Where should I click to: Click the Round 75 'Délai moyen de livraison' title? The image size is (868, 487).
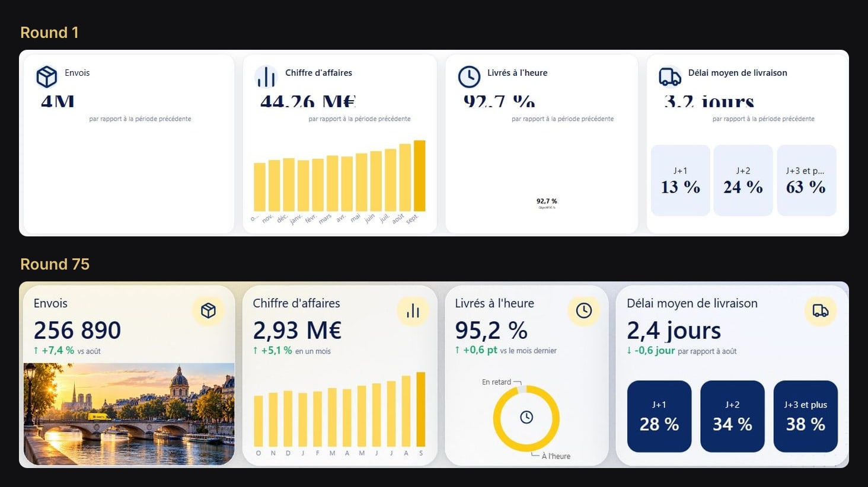(x=692, y=303)
